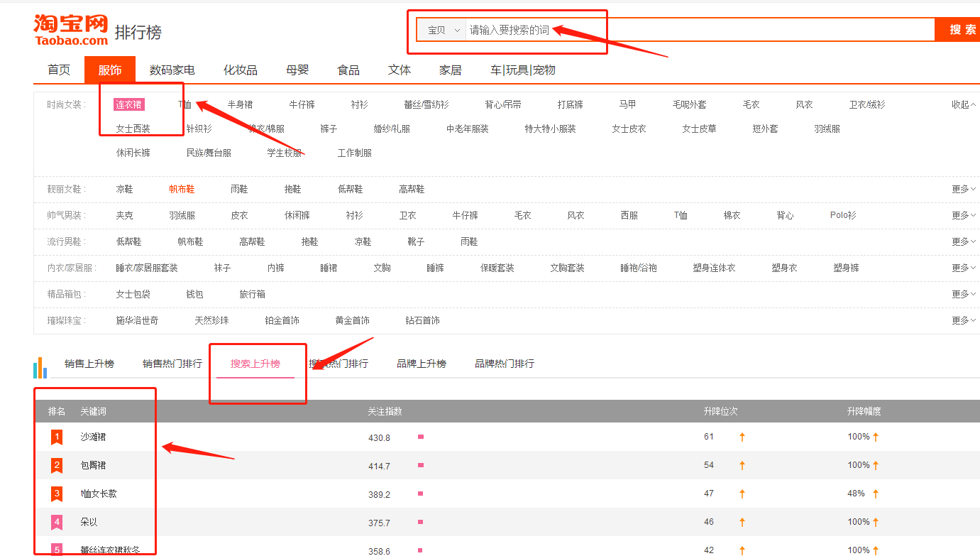Click rank 3 orange badge icon
Viewport: 980px width, 556px height.
click(57, 494)
